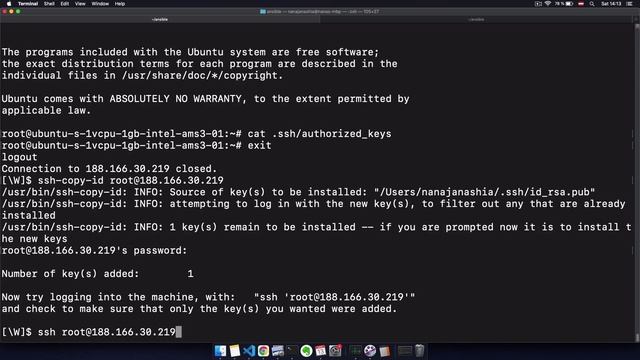Click 'Ubuntu comes with ABSOLUTELY NO WARRANTY' text

pyautogui.click(x=121, y=99)
